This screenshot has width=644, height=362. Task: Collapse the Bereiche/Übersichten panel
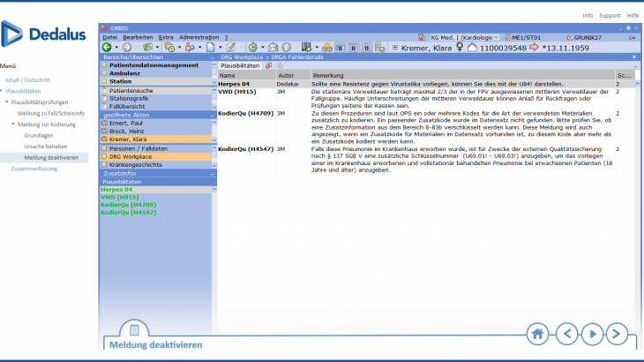pos(211,57)
